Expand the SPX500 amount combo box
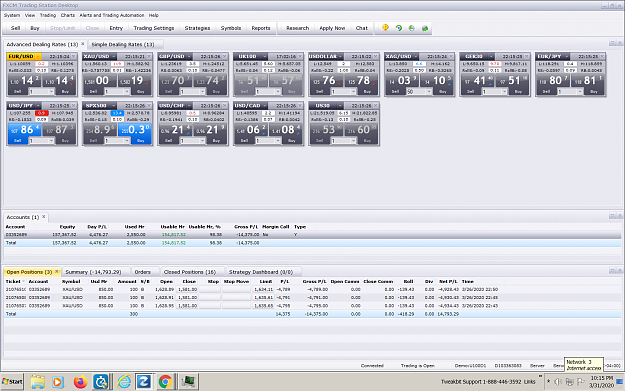The height and width of the screenshot is (391, 625). click(127, 141)
